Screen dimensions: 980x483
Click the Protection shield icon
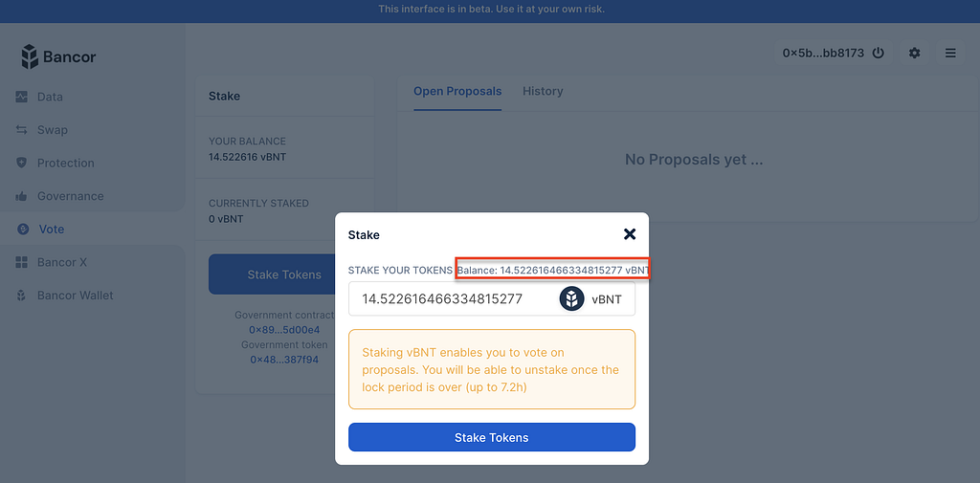tap(22, 164)
